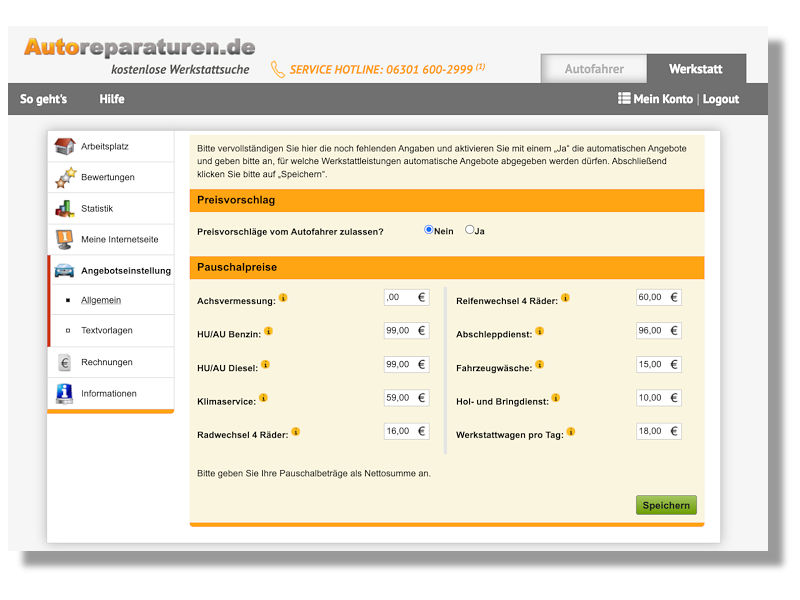Viewport: 800px width, 600px height.
Task: Select Angebotseinstellung in the sidebar
Action: 111,270
